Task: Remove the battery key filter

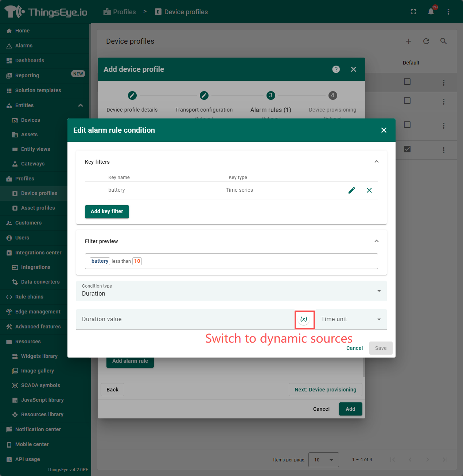Action: [x=369, y=190]
